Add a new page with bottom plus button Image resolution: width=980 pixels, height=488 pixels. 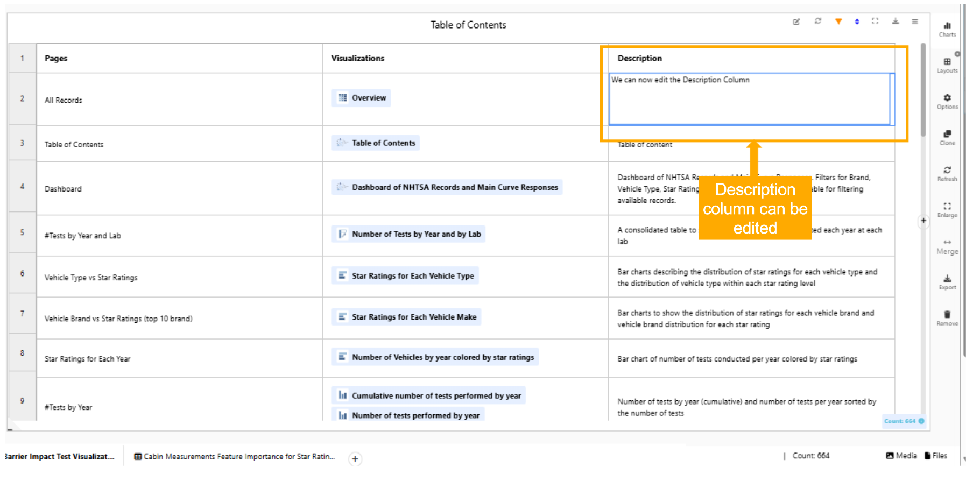[355, 459]
